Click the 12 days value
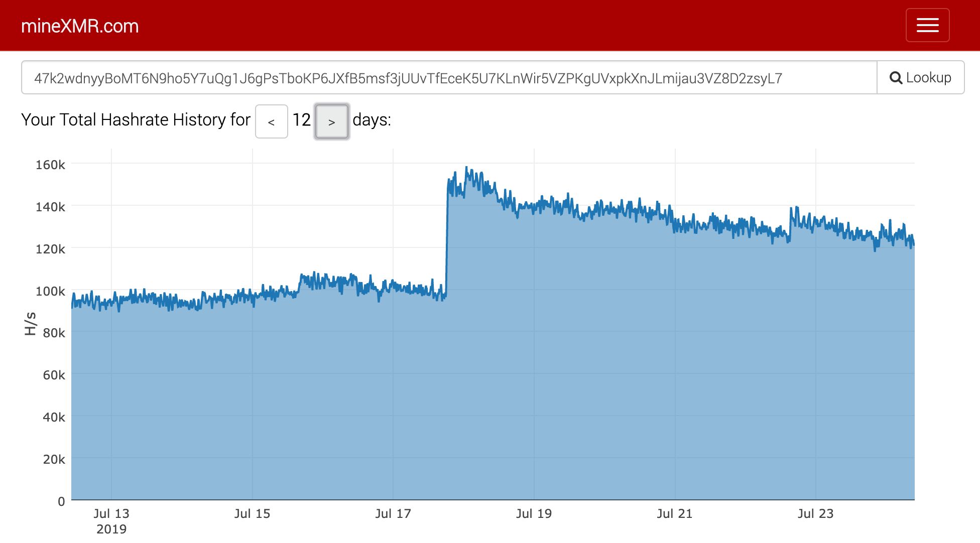980x543 pixels. click(301, 120)
